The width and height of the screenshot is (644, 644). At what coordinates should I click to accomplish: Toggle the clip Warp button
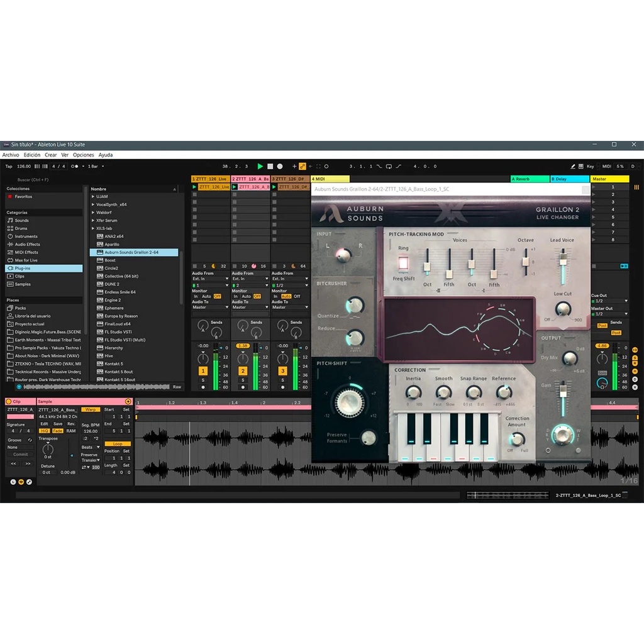(x=91, y=409)
